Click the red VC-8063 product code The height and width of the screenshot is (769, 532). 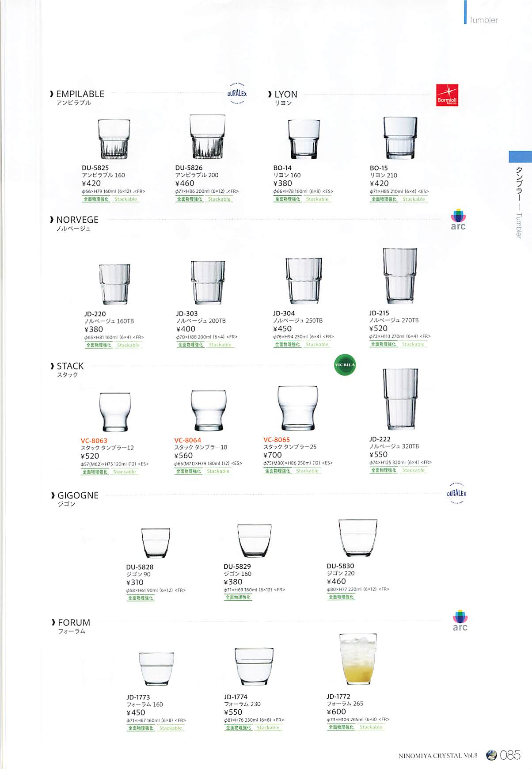pyautogui.click(x=94, y=441)
